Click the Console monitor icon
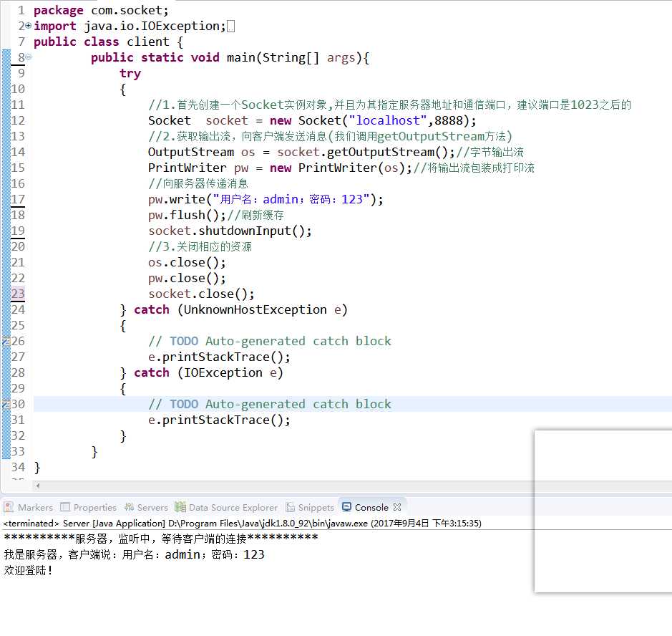672x636 pixels. [x=346, y=507]
